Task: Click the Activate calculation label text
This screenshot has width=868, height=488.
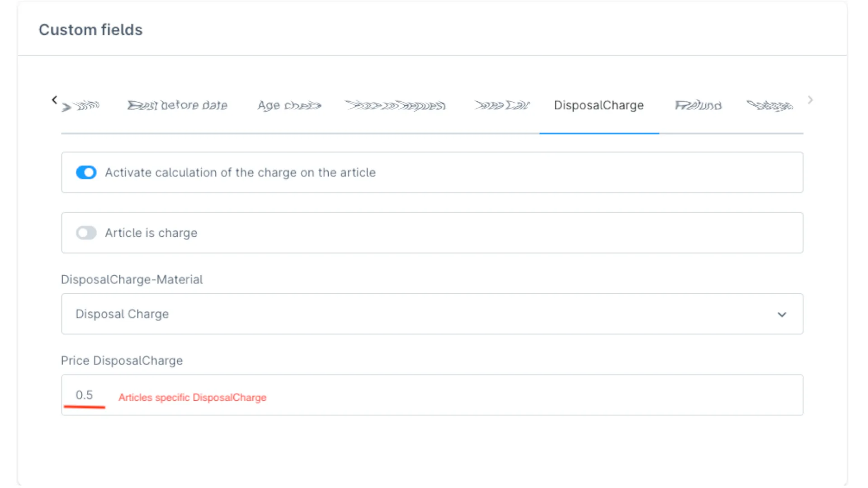Action: [x=240, y=173]
